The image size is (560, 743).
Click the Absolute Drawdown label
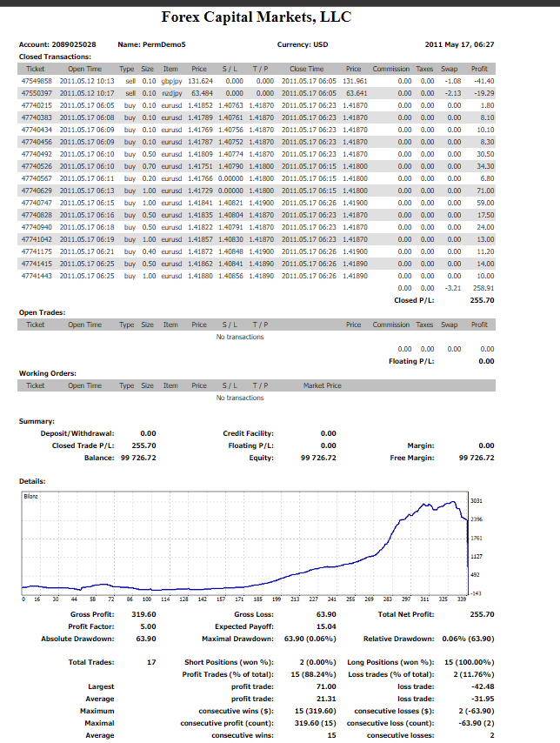click(77, 639)
